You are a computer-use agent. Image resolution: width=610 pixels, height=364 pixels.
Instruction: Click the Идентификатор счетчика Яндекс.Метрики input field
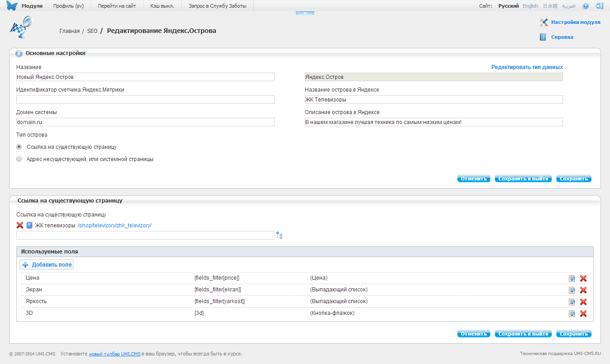[x=145, y=100]
